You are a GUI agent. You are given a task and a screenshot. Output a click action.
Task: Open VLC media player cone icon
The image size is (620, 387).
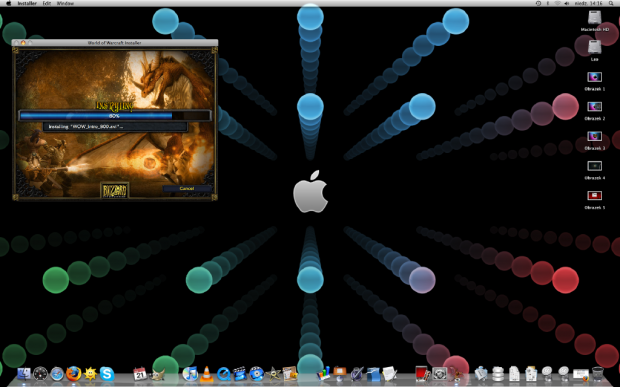[206, 374]
